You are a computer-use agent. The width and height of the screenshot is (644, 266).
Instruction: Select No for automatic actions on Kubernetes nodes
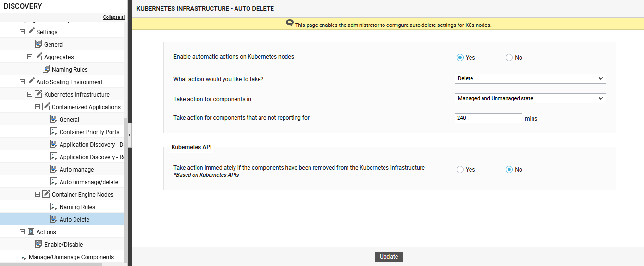point(509,58)
